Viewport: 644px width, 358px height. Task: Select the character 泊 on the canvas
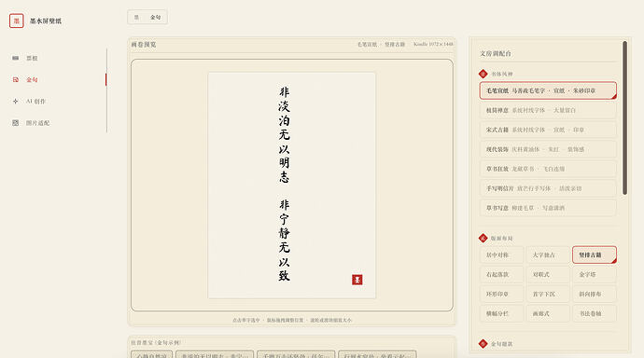(285, 120)
